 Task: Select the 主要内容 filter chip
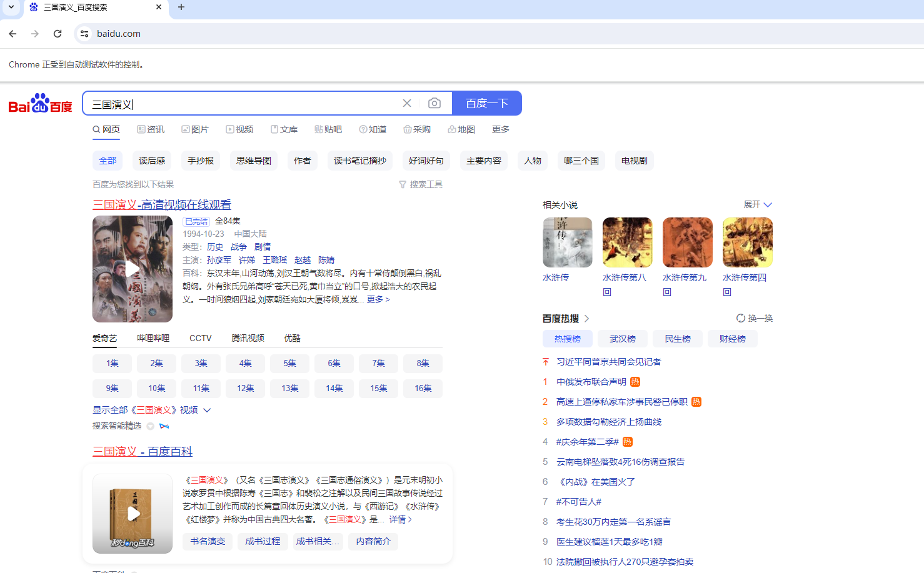click(x=484, y=161)
